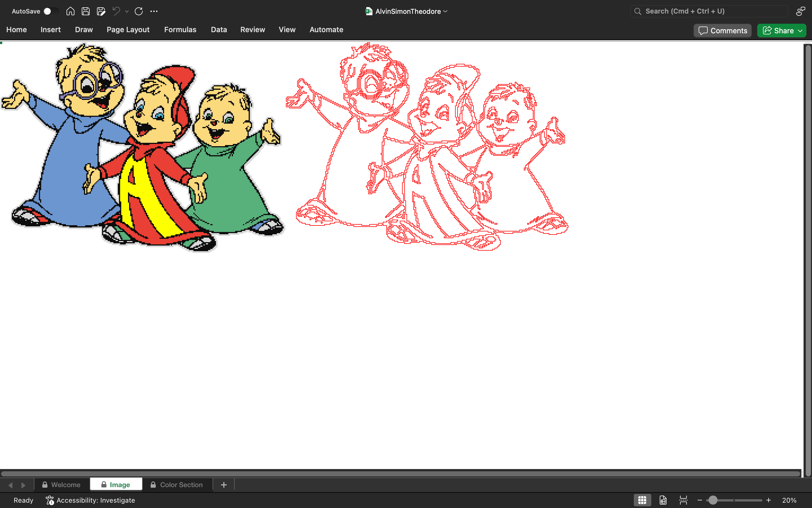This screenshot has height=508, width=812.
Task: Select the Image sheet tab
Action: 116,485
